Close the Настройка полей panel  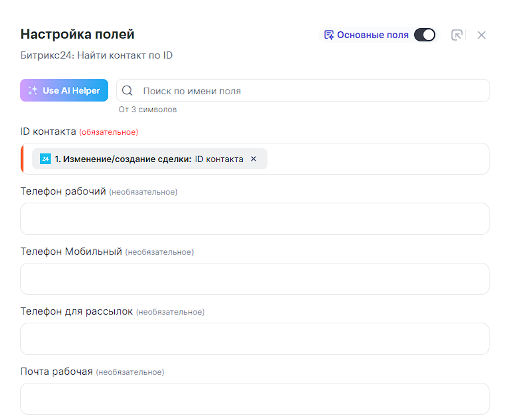[481, 35]
